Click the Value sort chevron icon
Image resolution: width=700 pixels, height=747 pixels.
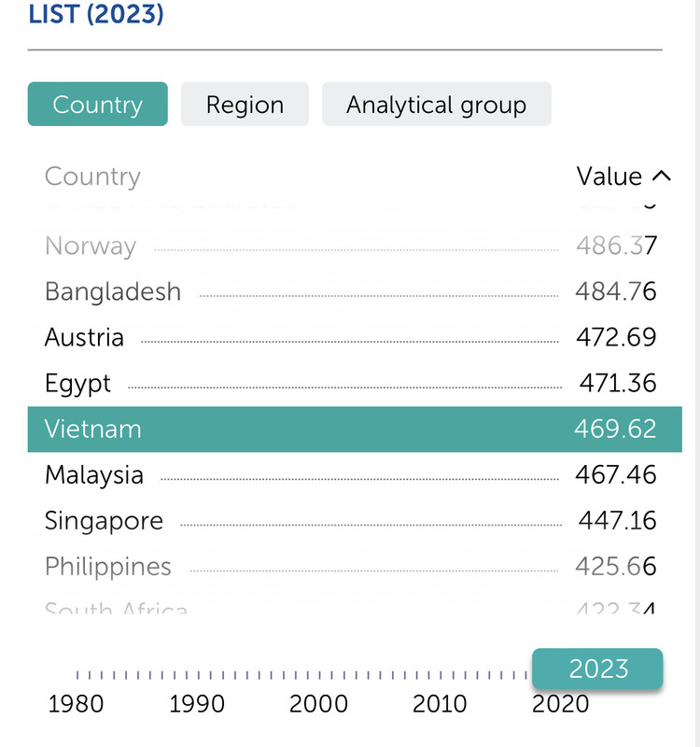662,176
